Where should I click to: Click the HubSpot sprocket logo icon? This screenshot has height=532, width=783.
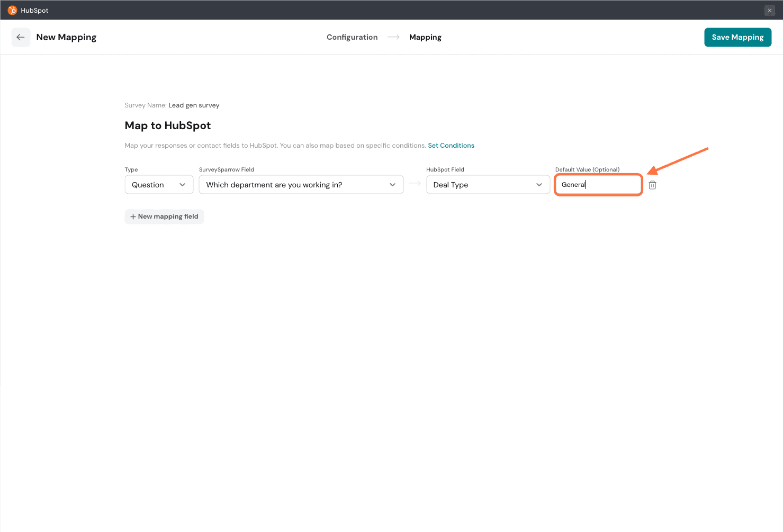[x=12, y=10]
